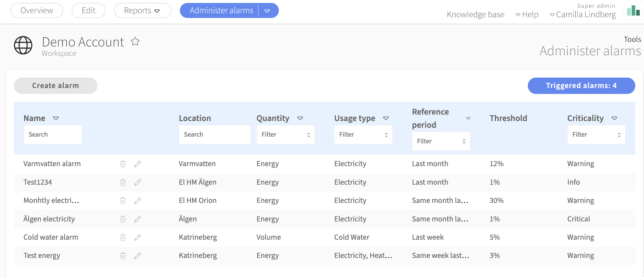Sort by Criticality column arrow
This screenshot has width=644, height=277.
tap(614, 118)
